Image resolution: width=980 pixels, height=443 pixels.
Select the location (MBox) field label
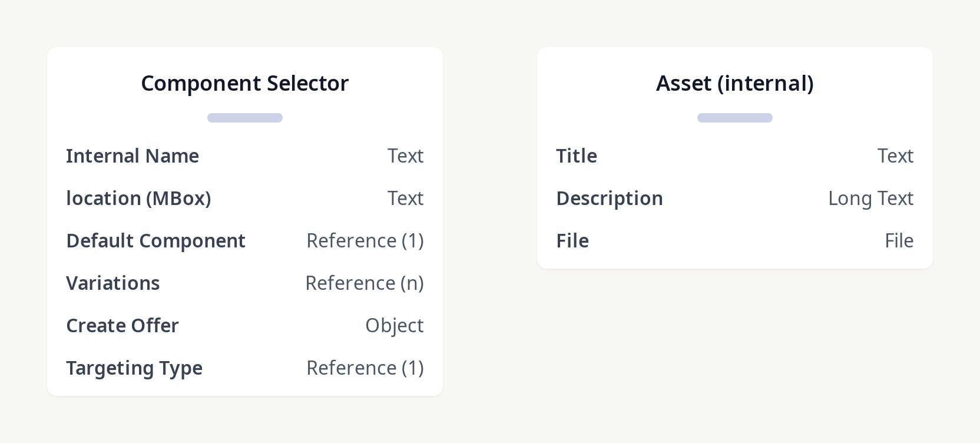(x=138, y=199)
